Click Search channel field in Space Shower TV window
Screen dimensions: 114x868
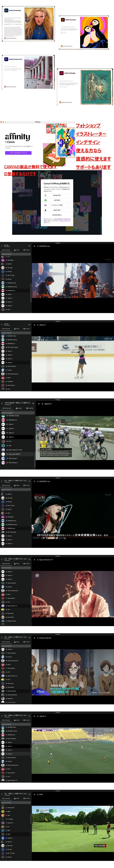16,568
